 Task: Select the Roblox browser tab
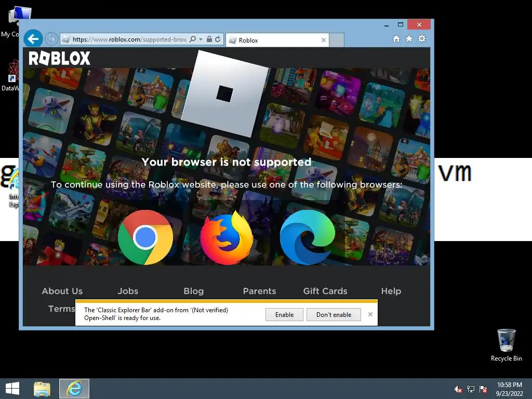(x=277, y=40)
